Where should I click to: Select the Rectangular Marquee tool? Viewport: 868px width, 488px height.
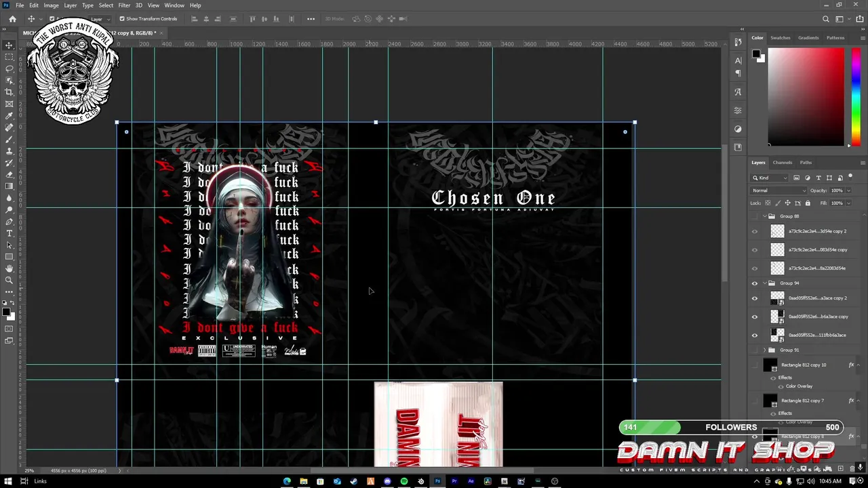point(9,57)
